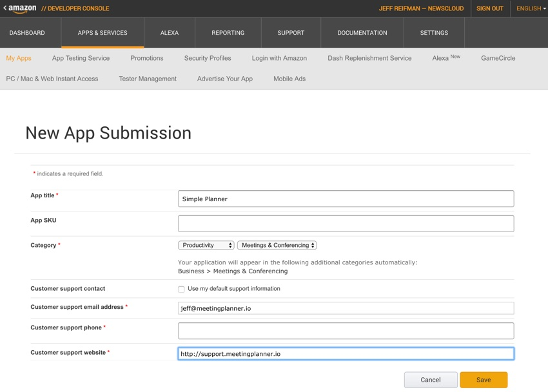Select the Apps & Services tab
The height and width of the screenshot is (392, 548).
pyautogui.click(x=103, y=33)
